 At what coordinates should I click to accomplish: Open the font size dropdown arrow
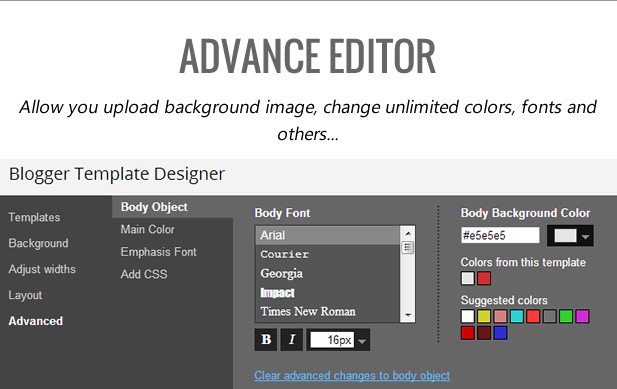coord(362,340)
